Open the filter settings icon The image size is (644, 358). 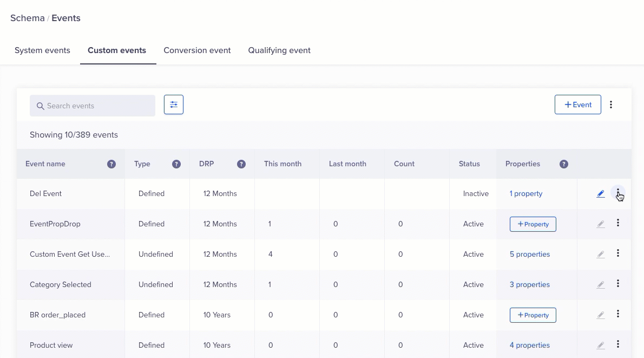[174, 105]
